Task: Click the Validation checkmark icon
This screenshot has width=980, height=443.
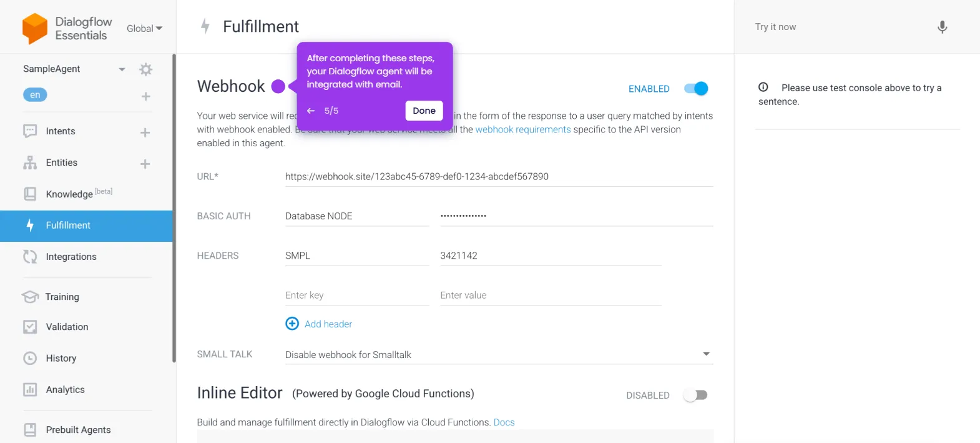Action: [30, 327]
